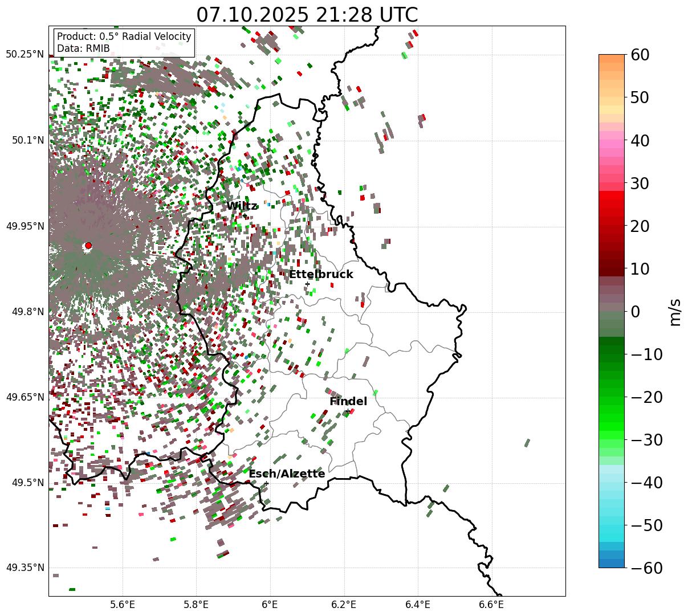Screen dimensions: 688x616
Task: Click the colorbar 30 tick label
Action: click(641, 183)
